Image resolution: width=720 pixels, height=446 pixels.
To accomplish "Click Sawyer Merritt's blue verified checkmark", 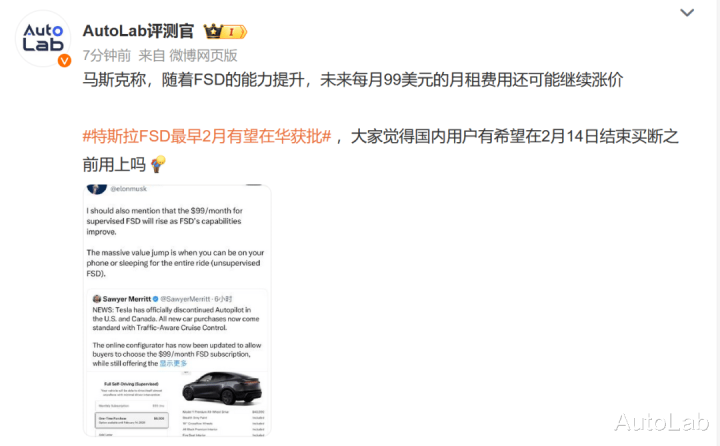I will pos(155,299).
